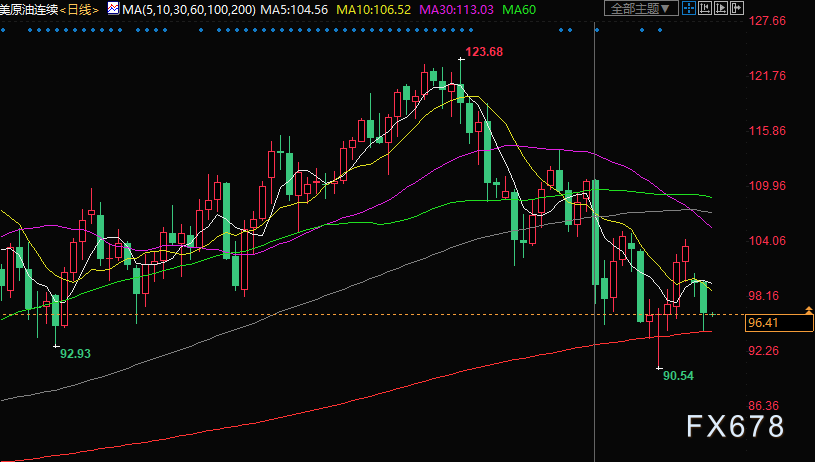Click the first blue event dot

click(x=3, y=30)
